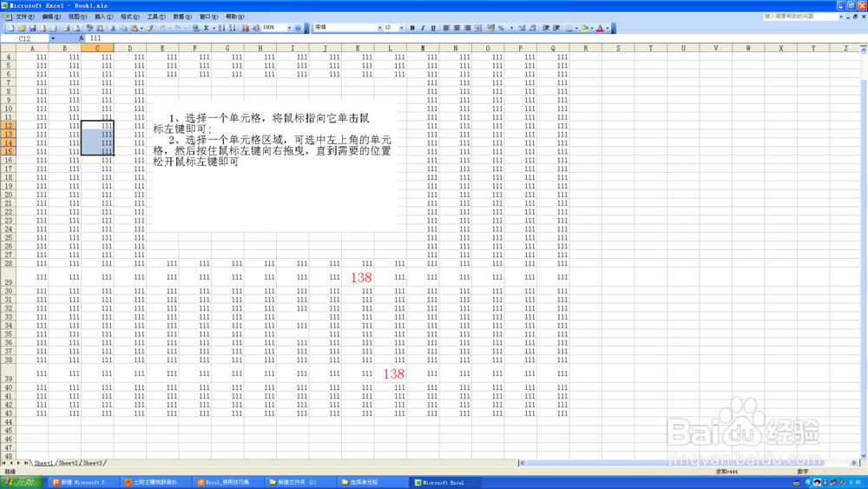The width and height of the screenshot is (868, 489).
Task: Center align the cell text
Action: point(457,28)
